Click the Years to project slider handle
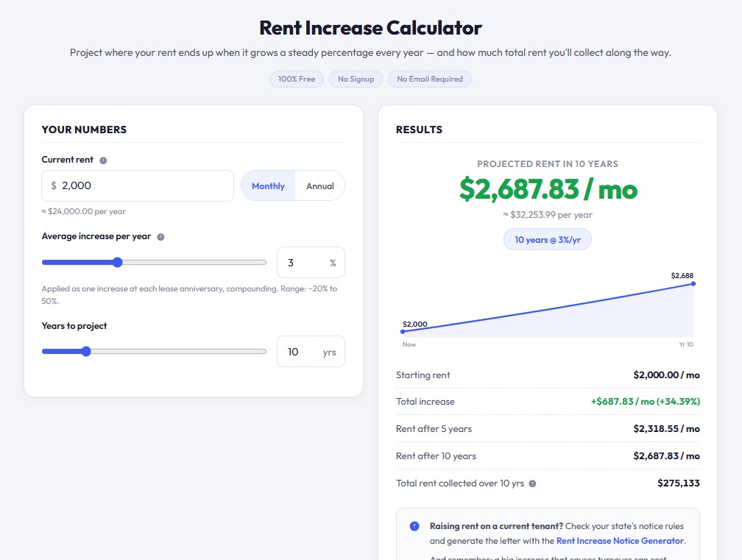 pyautogui.click(x=86, y=352)
